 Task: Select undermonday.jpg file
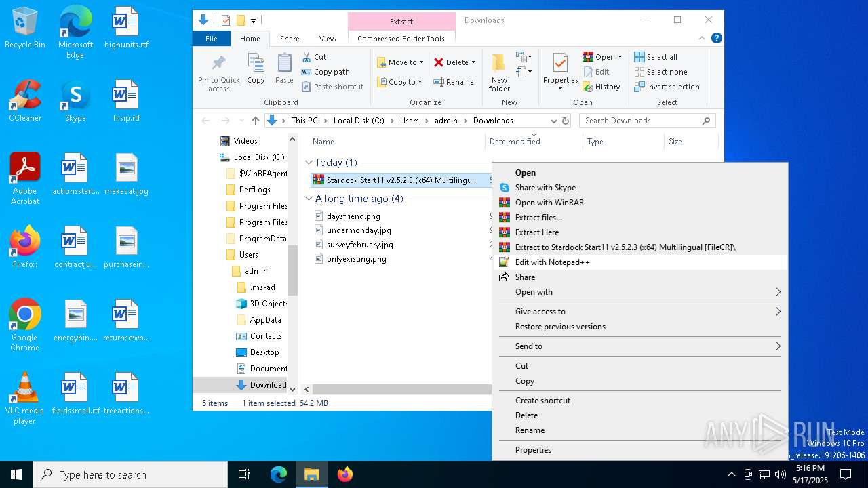click(x=359, y=230)
